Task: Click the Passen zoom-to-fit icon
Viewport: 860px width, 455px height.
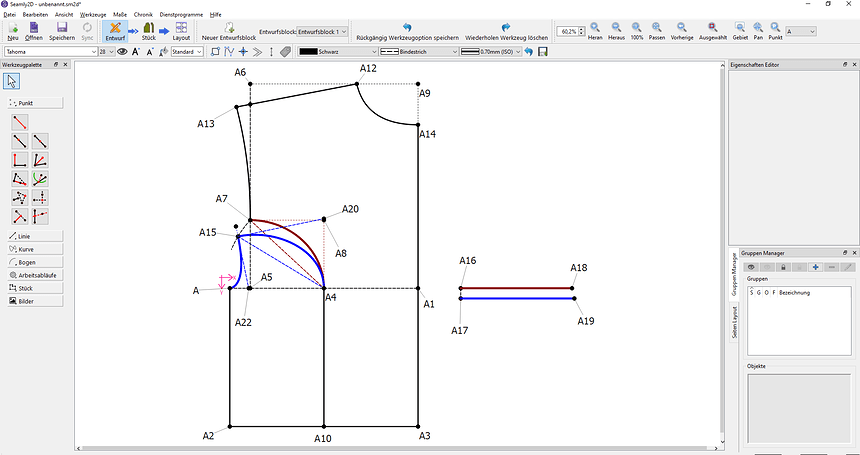Action: click(x=656, y=28)
